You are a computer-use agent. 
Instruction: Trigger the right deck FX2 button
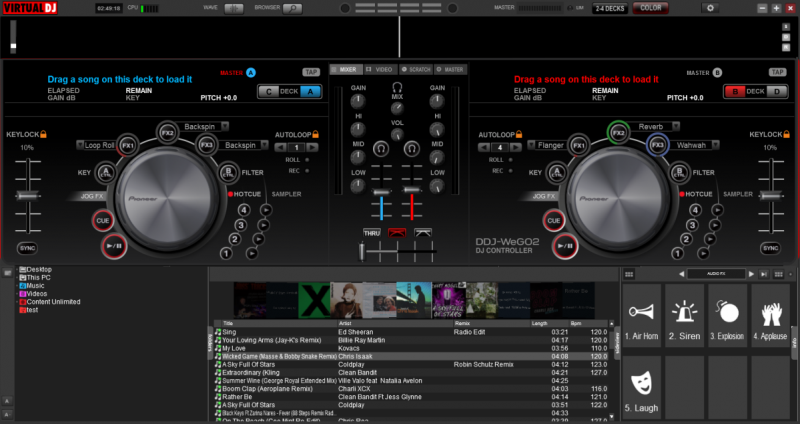[x=618, y=133]
